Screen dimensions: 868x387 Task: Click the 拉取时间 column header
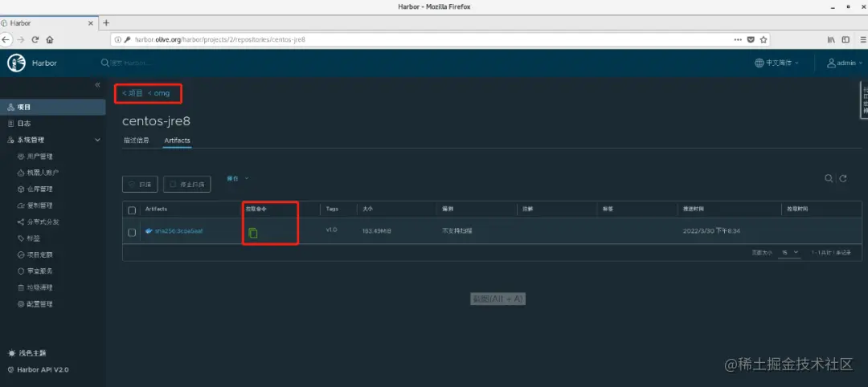[798, 210]
